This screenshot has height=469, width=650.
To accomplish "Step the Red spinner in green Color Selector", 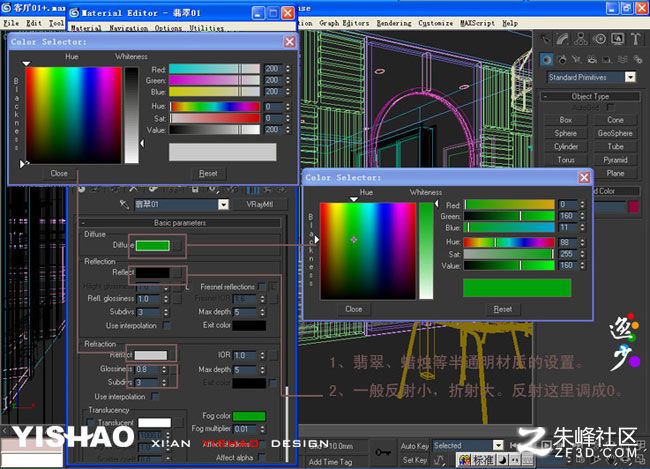I will click(582, 204).
